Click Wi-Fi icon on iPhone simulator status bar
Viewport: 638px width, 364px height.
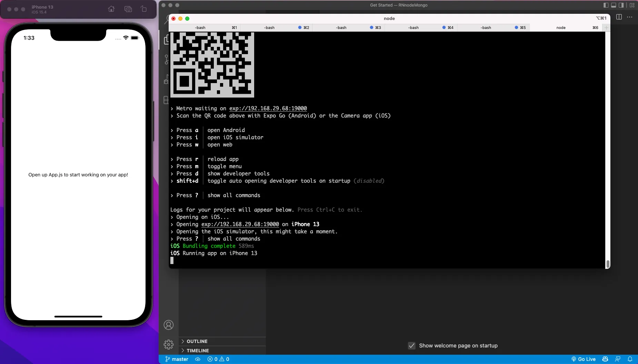pos(126,38)
